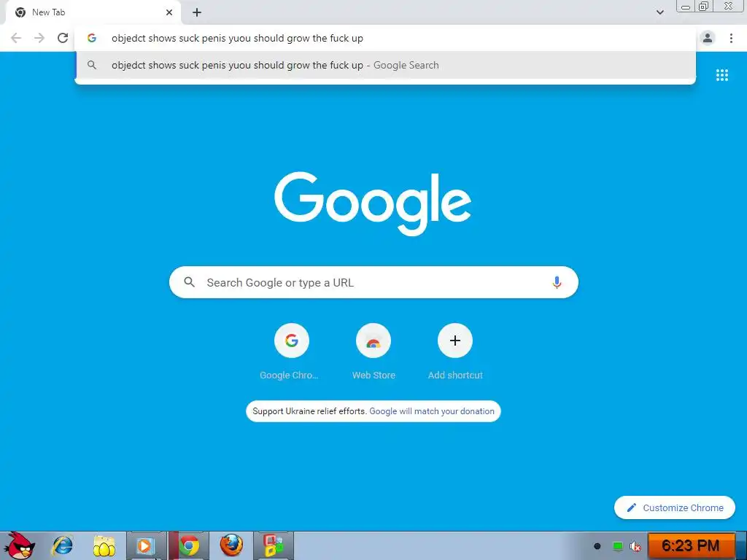Open the Google apps grid
The width and height of the screenshot is (747, 560).
(721, 75)
